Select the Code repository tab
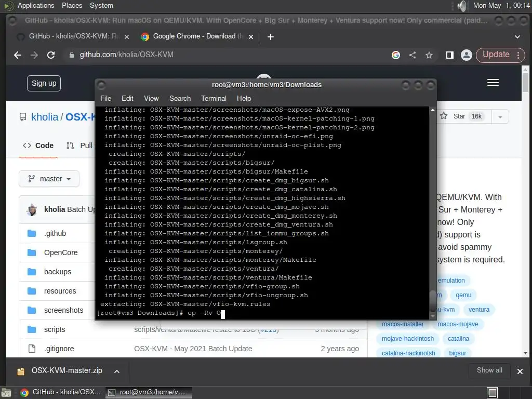 tap(38, 145)
